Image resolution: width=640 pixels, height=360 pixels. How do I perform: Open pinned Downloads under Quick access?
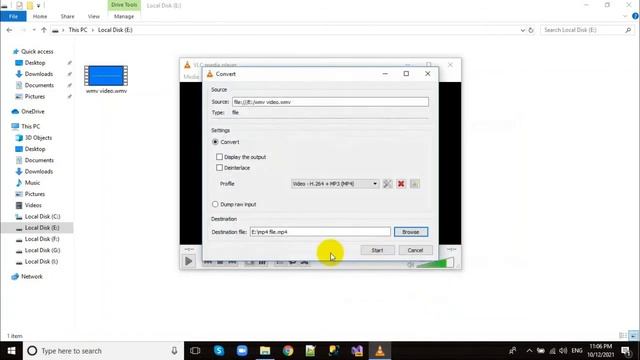(x=38, y=74)
